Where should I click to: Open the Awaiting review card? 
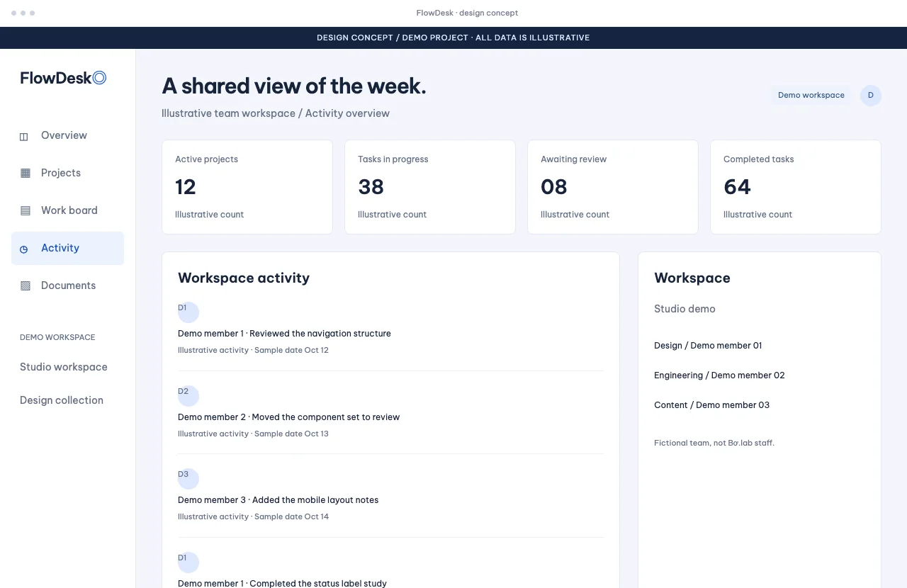[613, 187]
